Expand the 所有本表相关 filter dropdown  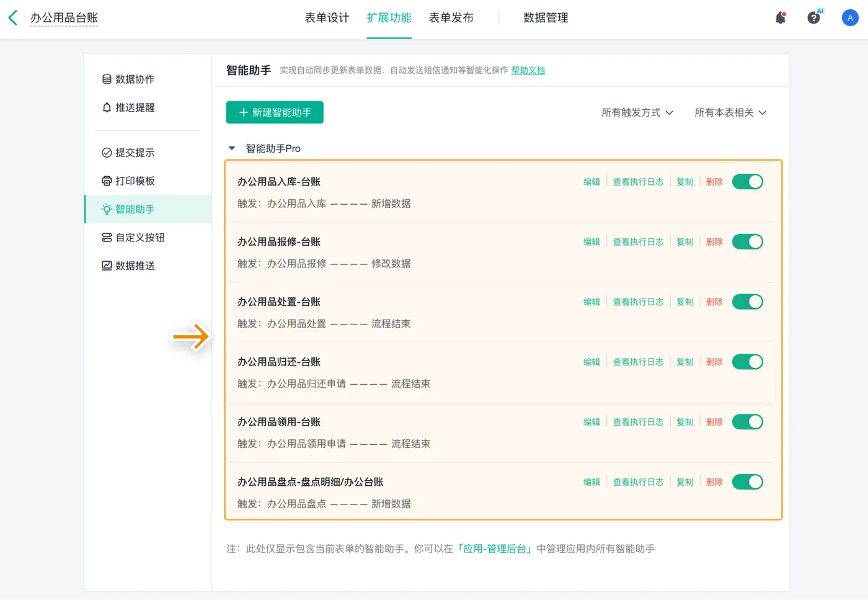click(730, 112)
